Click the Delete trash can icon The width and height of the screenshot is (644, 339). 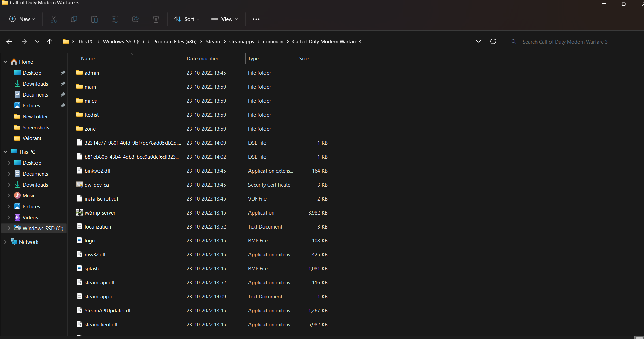156,19
